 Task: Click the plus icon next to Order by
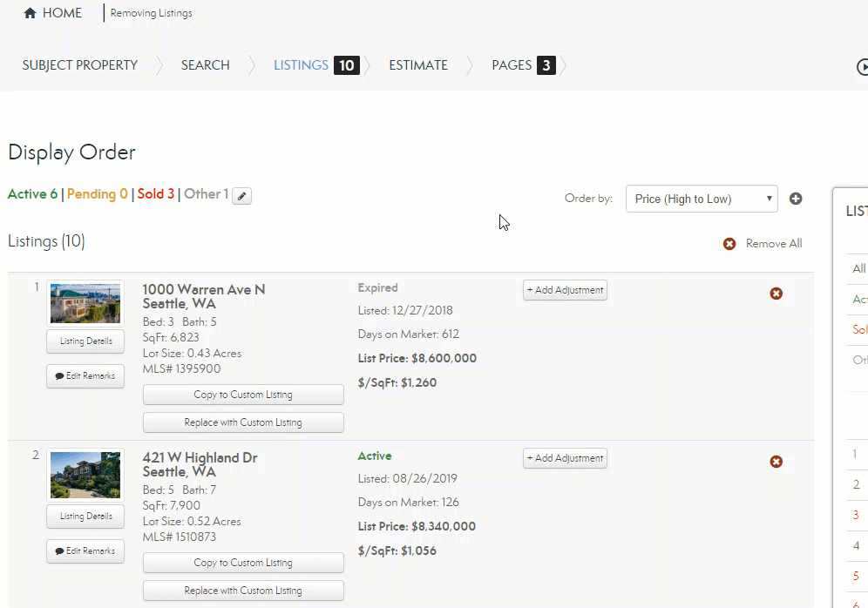click(796, 199)
